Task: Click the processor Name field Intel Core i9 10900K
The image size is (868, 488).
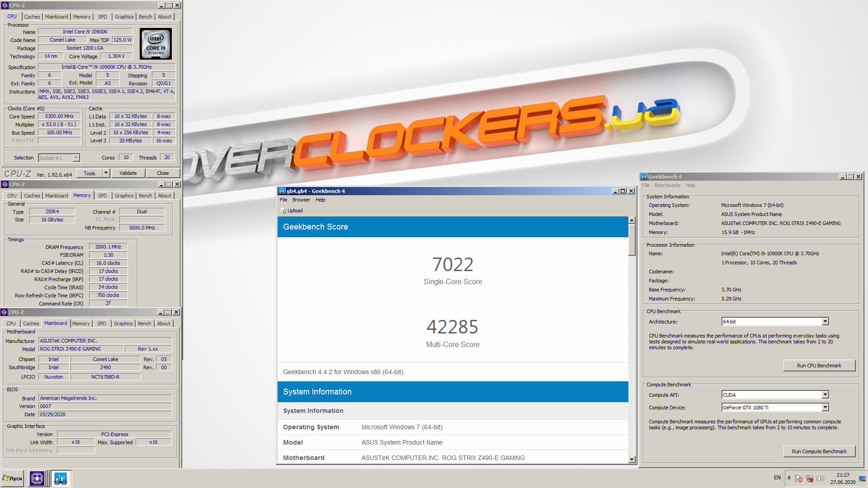Action: [85, 32]
